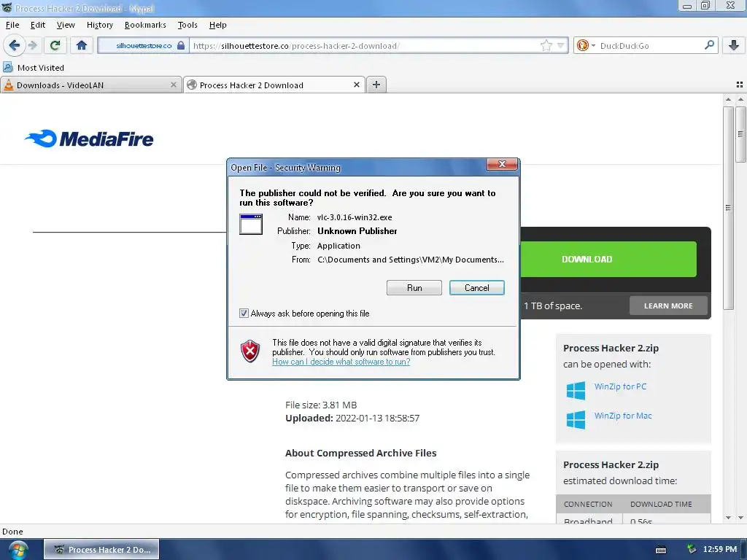Click the network tray icon beside the clock

point(692,550)
